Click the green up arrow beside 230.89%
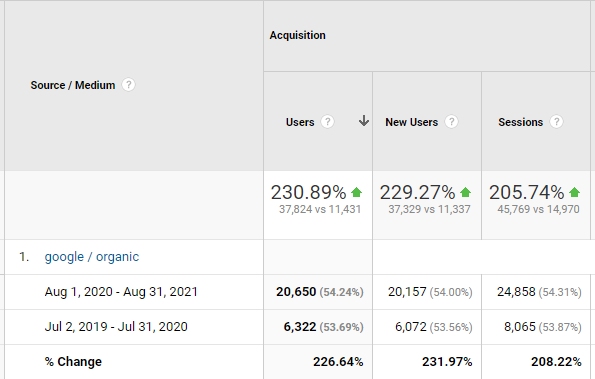This screenshot has width=595, height=379. pyautogui.click(x=356, y=192)
